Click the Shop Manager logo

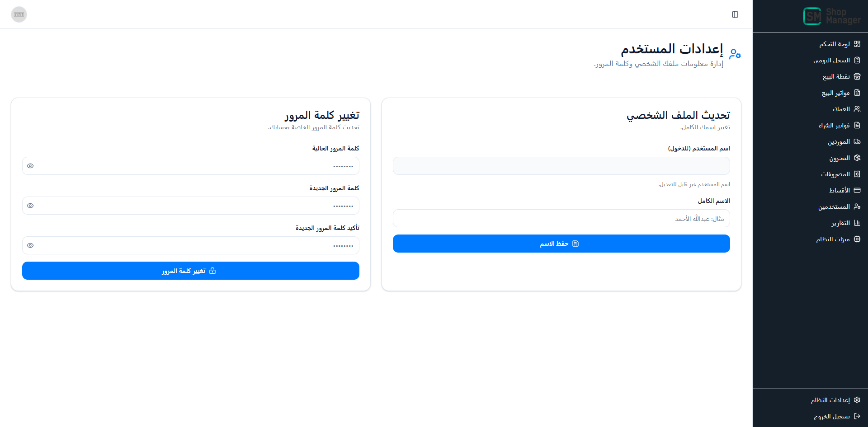(x=831, y=16)
